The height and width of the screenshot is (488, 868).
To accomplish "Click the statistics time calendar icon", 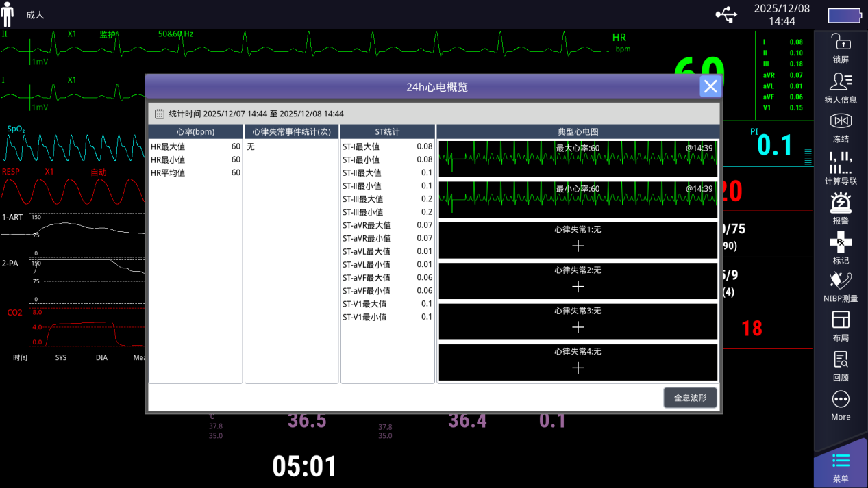I will [x=159, y=114].
